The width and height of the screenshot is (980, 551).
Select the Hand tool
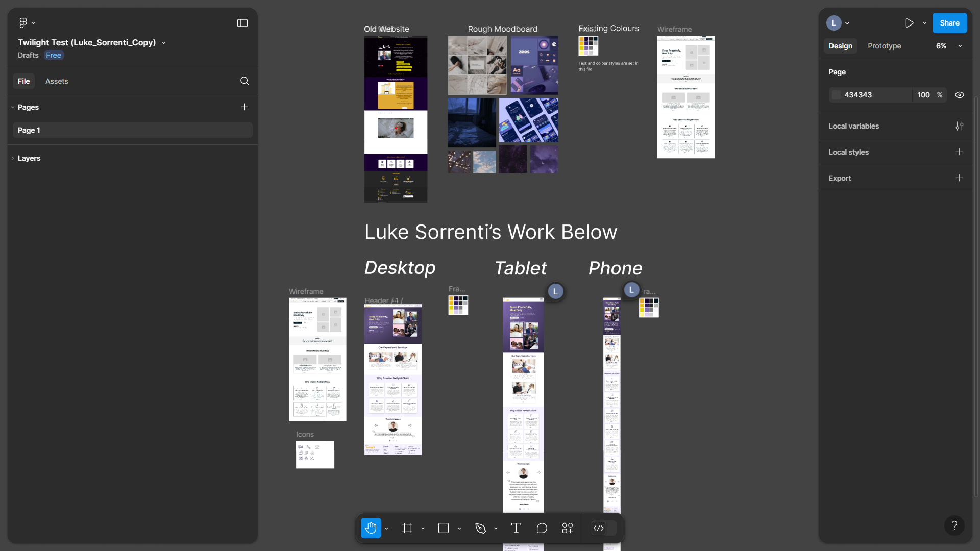tap(371, 528)
